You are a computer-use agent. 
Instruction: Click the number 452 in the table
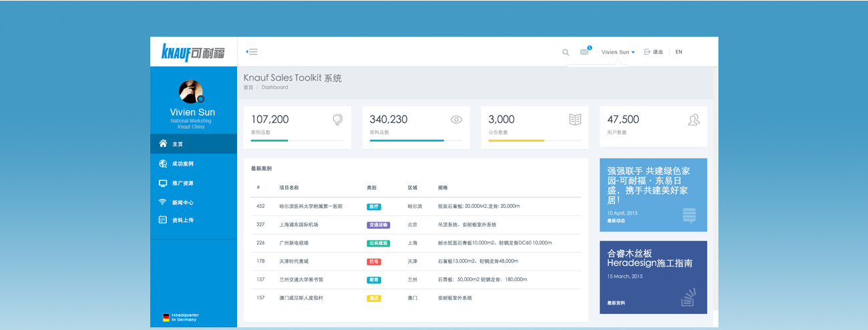tap(260, 206)
